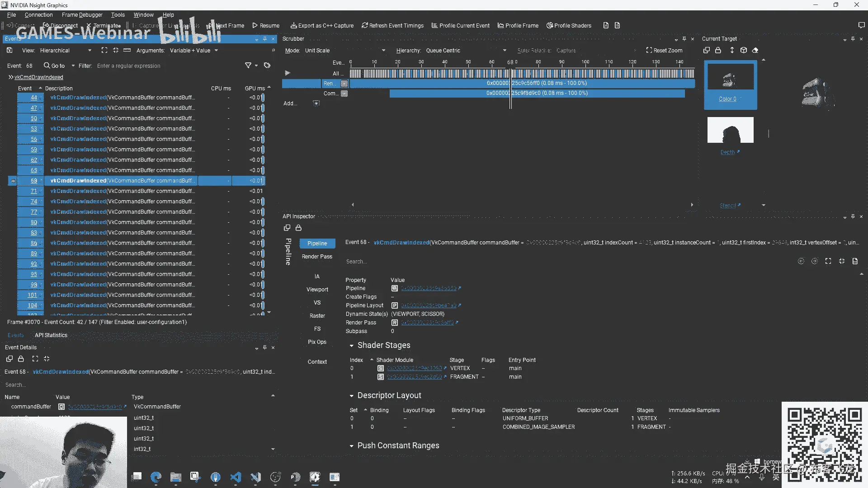Screen dimensions: 868x488
Task: Click the Profile Shaders toolbar icon
Action: (550, 26)
